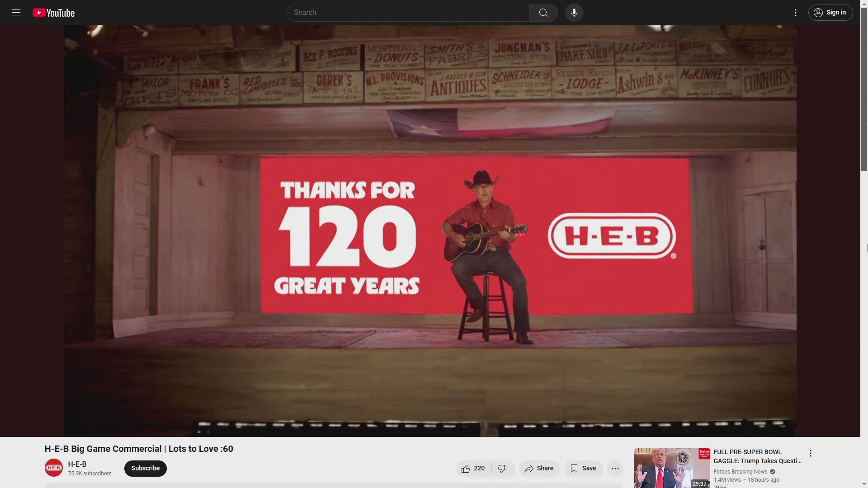Image resolution: width=868 pixels, height=488 pixels.
Task: Click the 75.9K subscribers text
Action: click(90, 474)
